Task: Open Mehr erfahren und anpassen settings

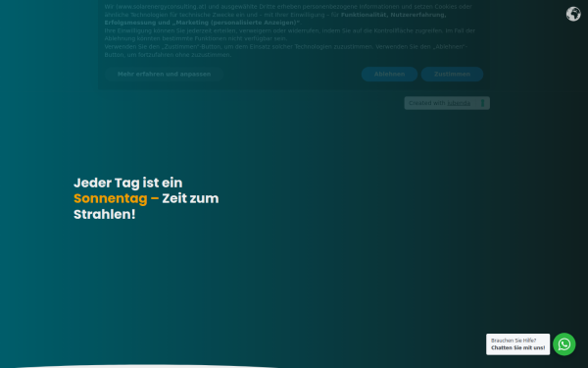Action: pyautogui.click(x=164, y=74)
